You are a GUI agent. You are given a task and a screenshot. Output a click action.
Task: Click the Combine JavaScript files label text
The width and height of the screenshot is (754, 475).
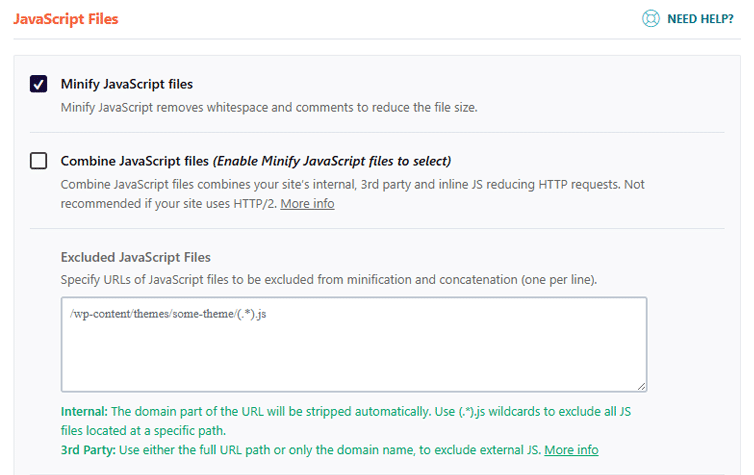pos(135,161)
